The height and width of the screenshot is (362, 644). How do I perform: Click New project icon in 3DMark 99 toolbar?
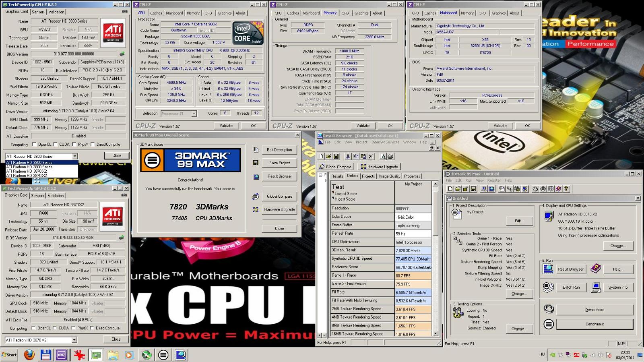pyautogui.click(x=450, y=189)
